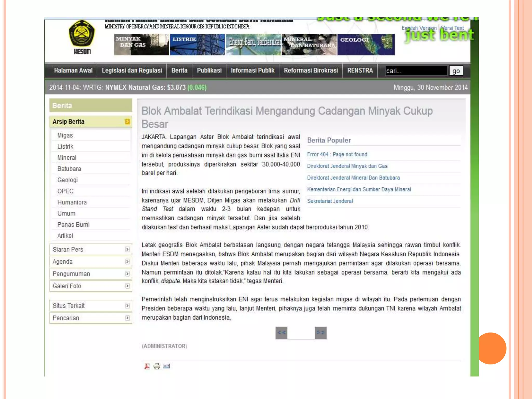Click the email envelope icon

(x=166, y=366)
